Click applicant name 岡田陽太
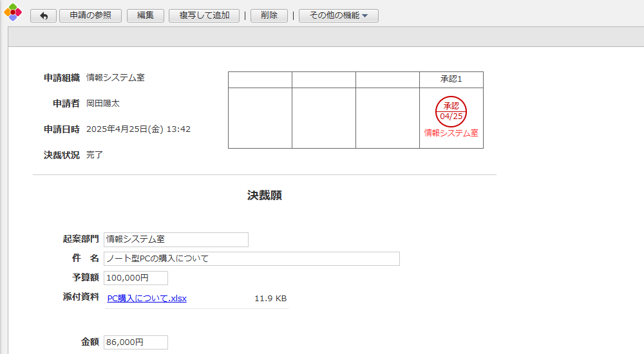The height and width of the screenshot is (354, 644). tap(103, 104)
